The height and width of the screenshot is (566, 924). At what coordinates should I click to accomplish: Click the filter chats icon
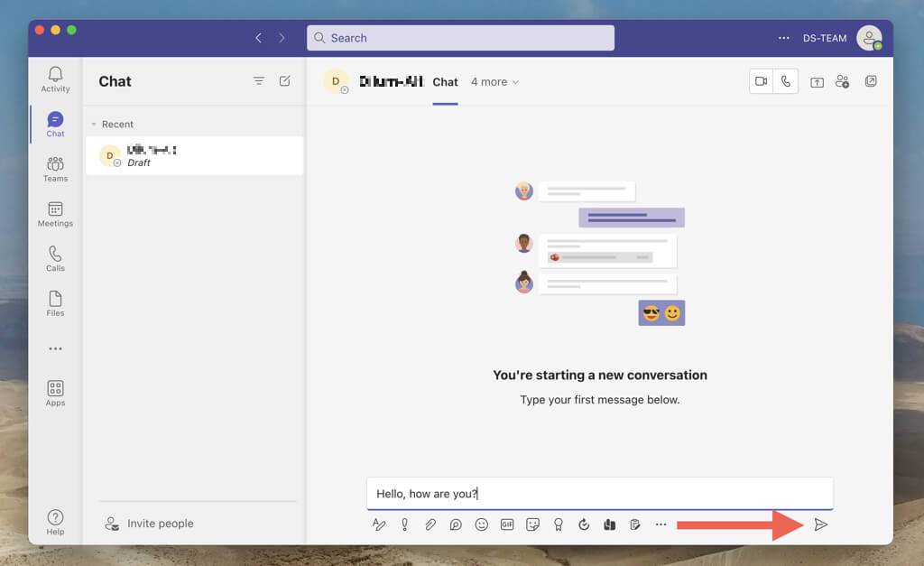(259, 80)
